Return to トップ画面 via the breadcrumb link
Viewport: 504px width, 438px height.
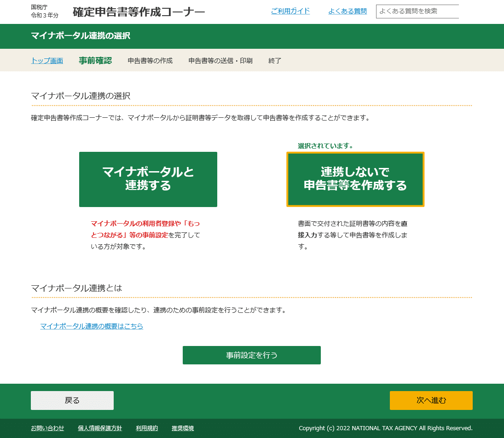pos(46,60)
